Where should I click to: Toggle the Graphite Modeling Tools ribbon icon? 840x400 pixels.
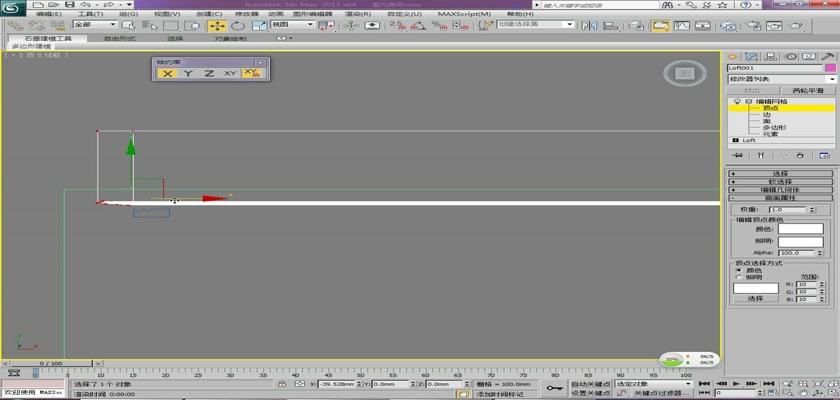[x=661, y=26]
